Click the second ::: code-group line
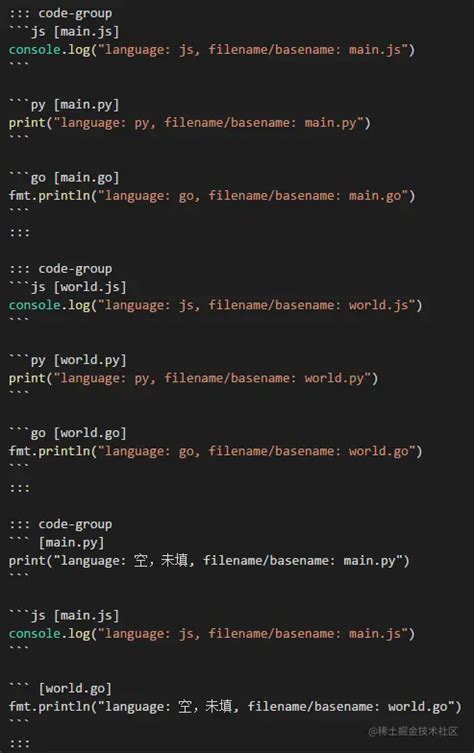 (x=61, y=269)
